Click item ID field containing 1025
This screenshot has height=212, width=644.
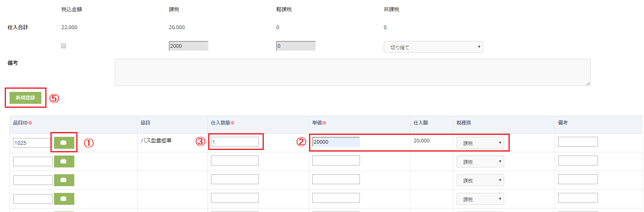pyautogui.click(x=33, y=143)
